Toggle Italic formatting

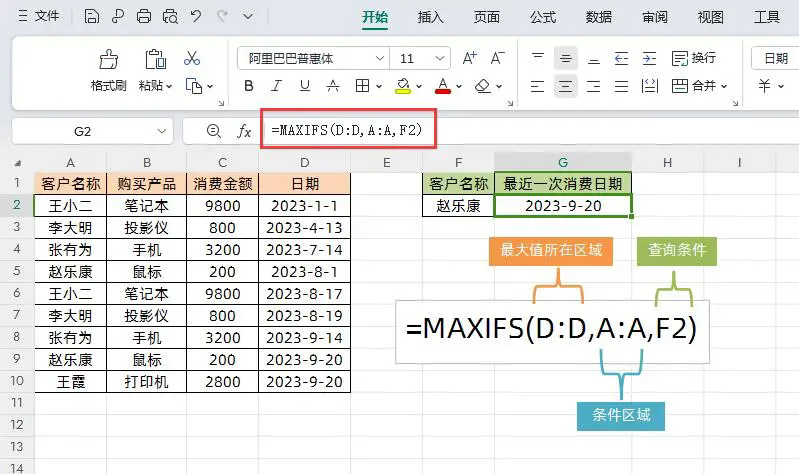click(276, 86)
